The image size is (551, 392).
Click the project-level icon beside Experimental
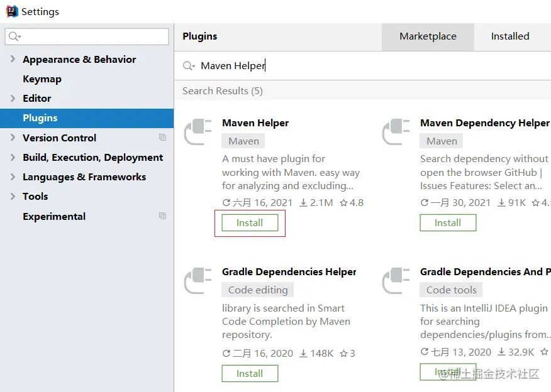[x=162, y=216]
